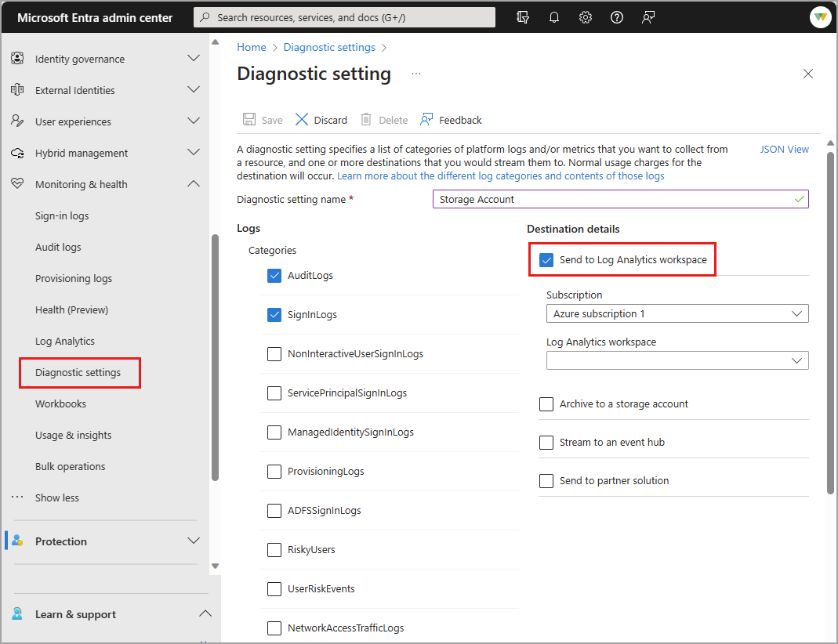The width and height of the screenshot is (838, 644).
Task: Click Discard on the toolbar
Action: 321,119
